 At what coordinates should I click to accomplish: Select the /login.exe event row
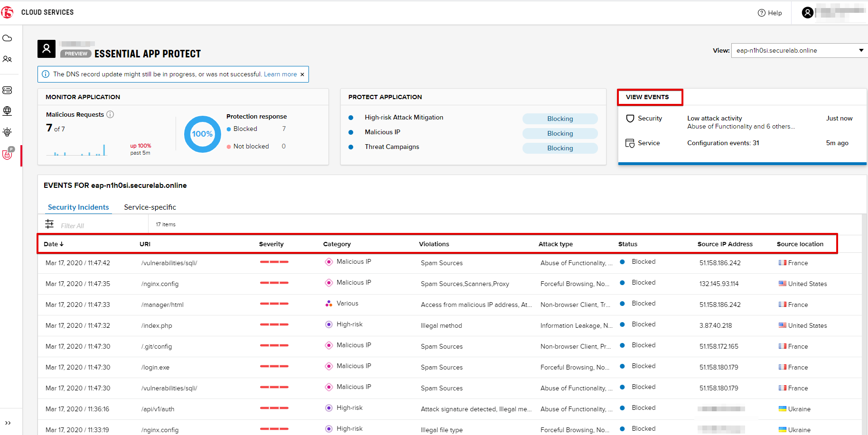450,367
